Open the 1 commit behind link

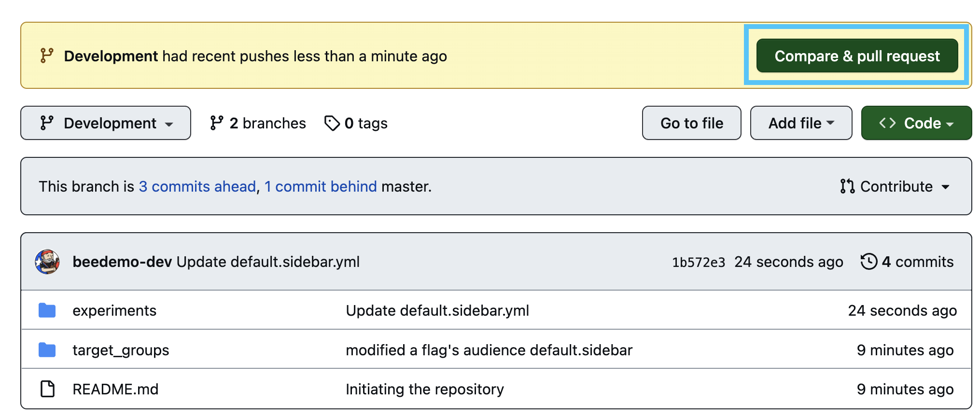coord(321,186)
